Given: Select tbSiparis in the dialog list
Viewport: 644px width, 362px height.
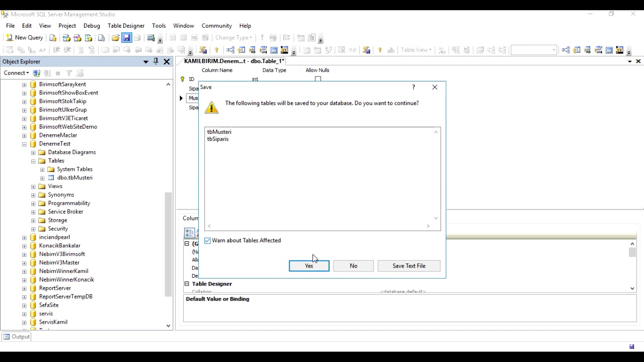Looking at the screenshot, I should coord(217,139).
